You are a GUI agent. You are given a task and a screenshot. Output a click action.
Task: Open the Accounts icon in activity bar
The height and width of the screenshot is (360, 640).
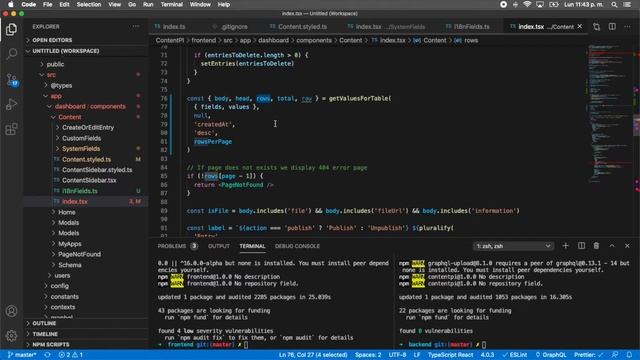(x=11, y=311)
